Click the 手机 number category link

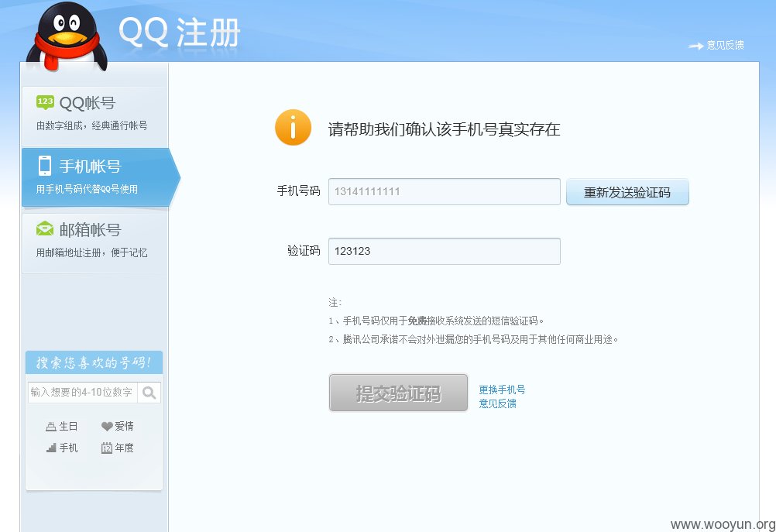coord(68,448)
